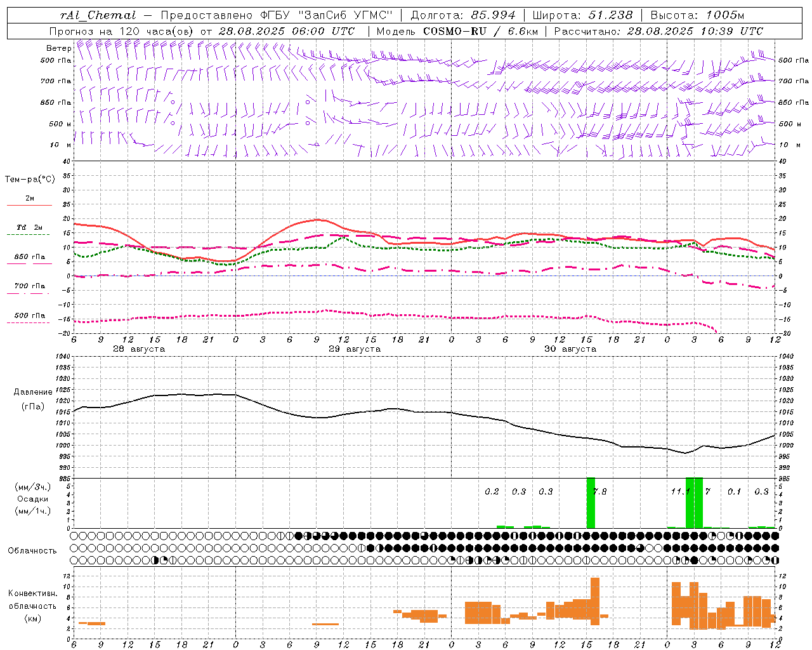Click the (мм/1ч.) unit label
Screen dimensions: 812x650
point(32,511)
